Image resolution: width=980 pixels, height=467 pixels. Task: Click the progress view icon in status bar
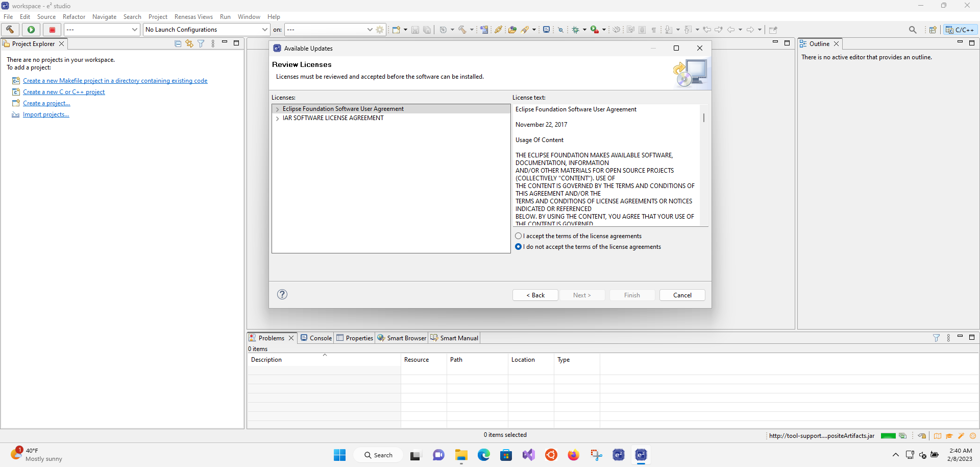[902, 436]
